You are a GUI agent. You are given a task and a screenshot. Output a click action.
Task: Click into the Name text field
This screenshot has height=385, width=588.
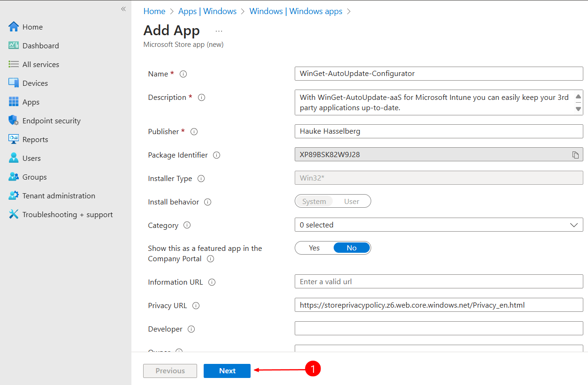click(x=439, y=74)
